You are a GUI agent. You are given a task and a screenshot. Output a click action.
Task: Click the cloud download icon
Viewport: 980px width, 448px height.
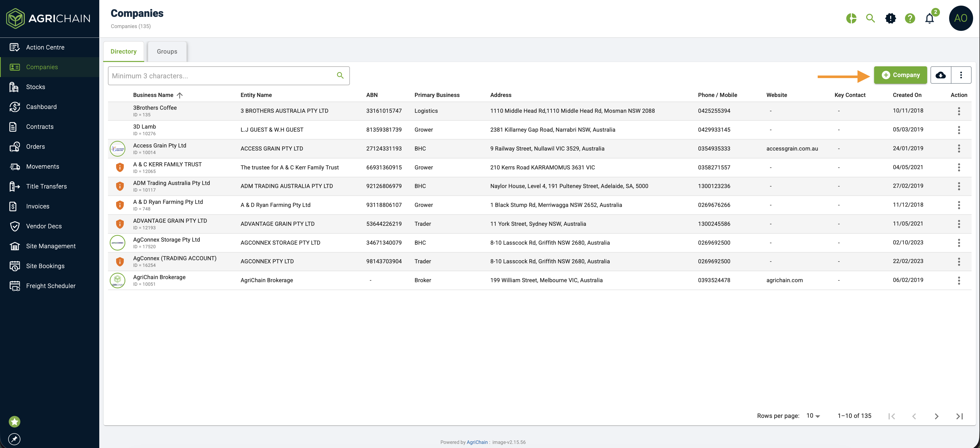pos(940,75)
